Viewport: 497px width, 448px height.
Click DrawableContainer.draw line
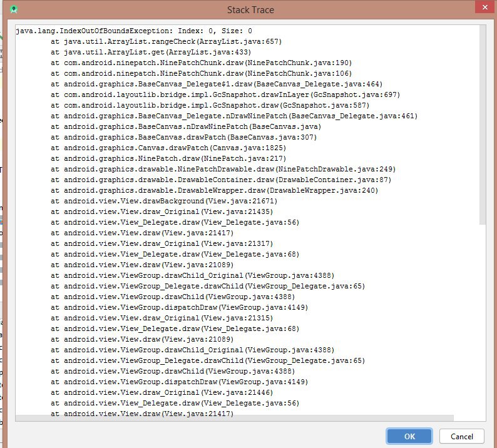(x=221, y=180)
